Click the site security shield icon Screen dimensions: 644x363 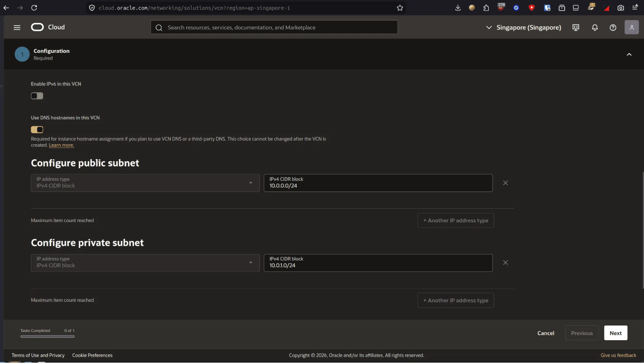click(x=92, y=8)
